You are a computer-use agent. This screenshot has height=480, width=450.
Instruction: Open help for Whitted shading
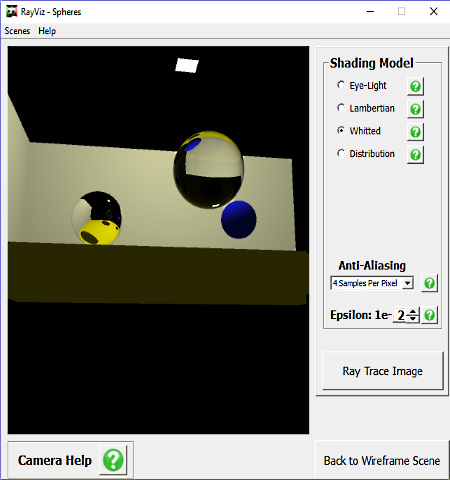(415, 132)
